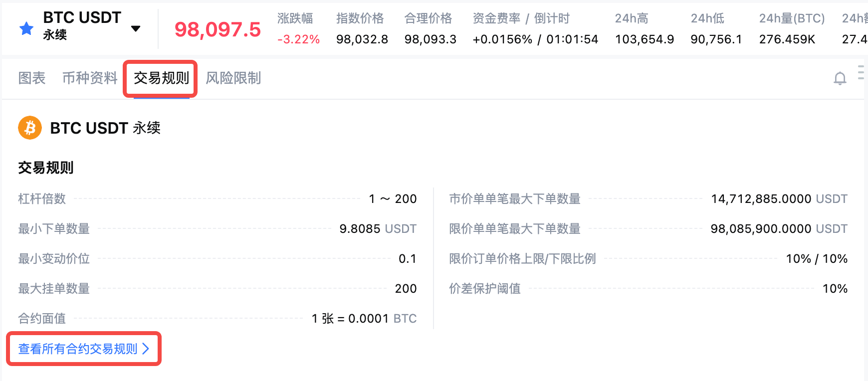Switch to the 图表 tab

coord(32,78)
